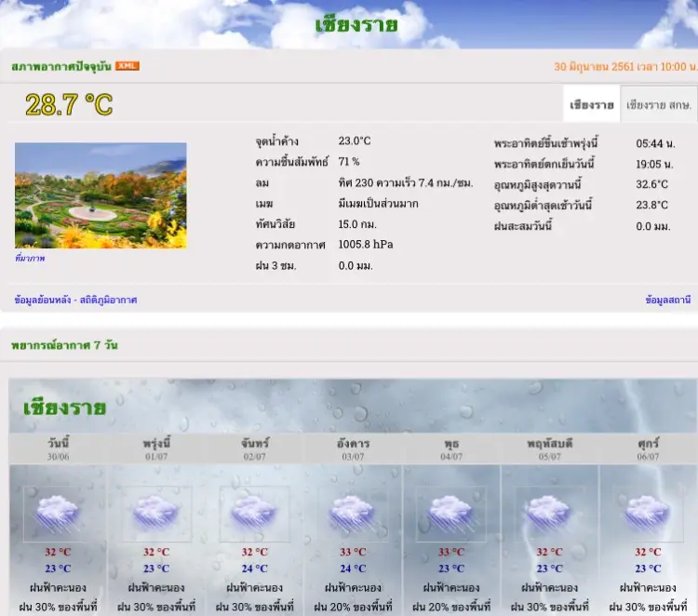Click the สภาพอากาศปัจจุบัน section heading
698x616 pixels.
click(x=61, y=66)
